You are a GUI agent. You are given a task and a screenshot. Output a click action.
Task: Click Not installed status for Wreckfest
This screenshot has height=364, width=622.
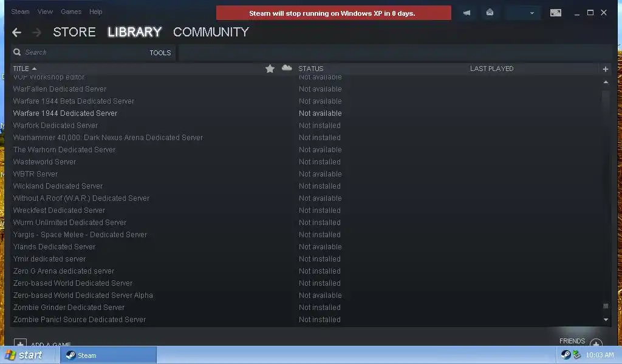[x=320, y=211]
